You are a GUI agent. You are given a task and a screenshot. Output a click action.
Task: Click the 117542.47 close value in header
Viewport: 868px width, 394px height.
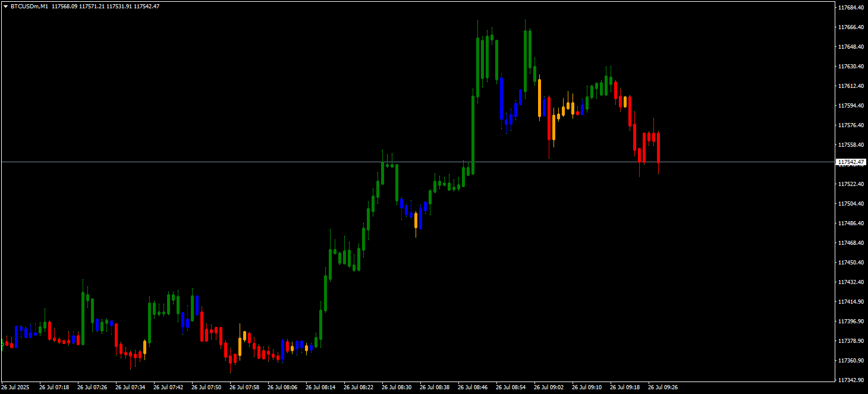(147, 6)
